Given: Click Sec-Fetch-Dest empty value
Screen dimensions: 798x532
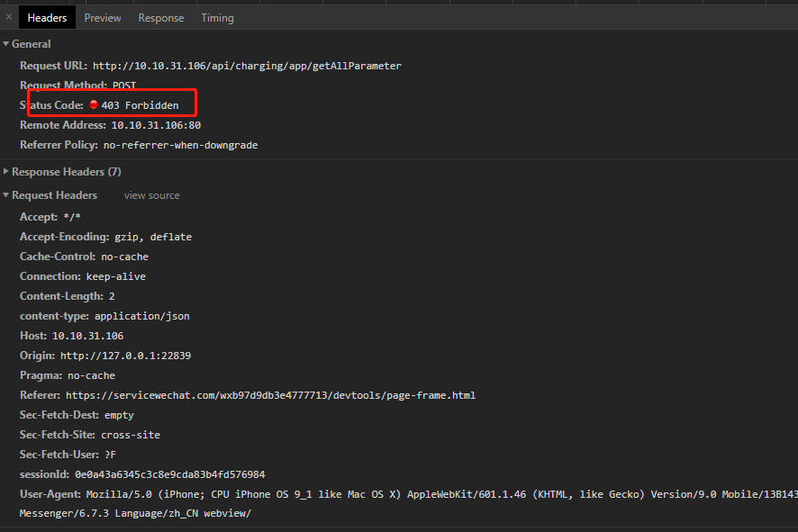Looking at the screenshot, I should pyautogui.click(x=119, y=415).
